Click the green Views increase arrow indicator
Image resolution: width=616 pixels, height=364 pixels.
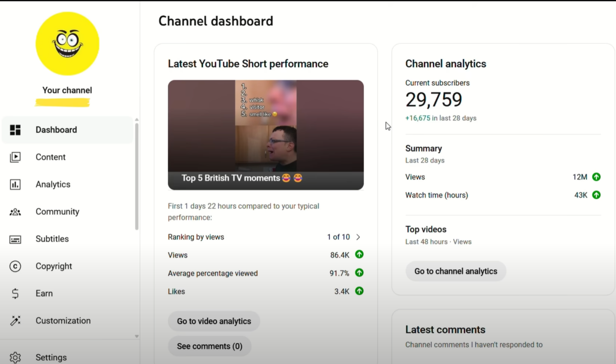pyautogui.click(x=359, y=255)
